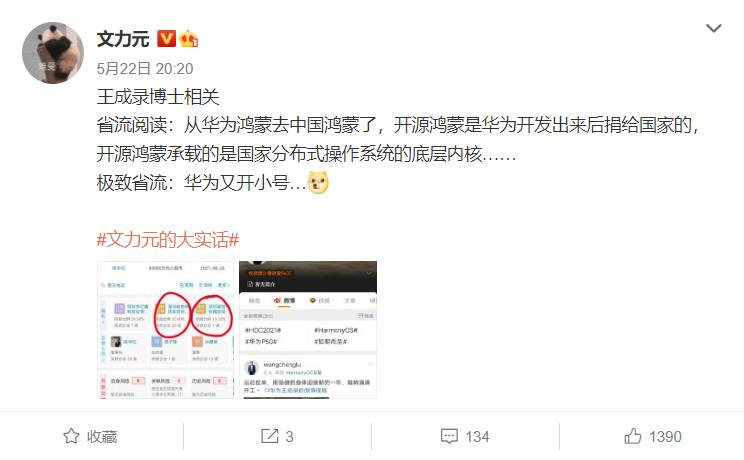744x460 pixels.
Task: Open the post options chevron menu
Action: 714,28
